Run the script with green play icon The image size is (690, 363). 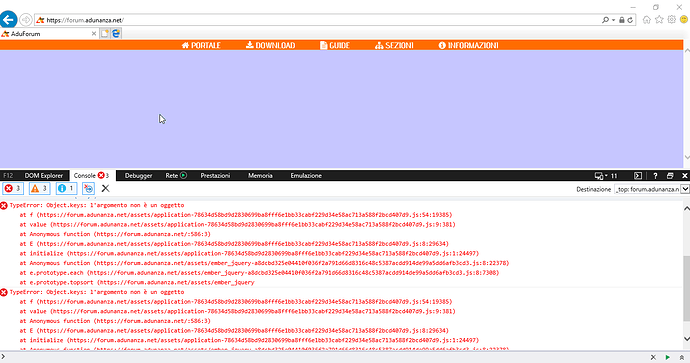click(x=668, y=357)
